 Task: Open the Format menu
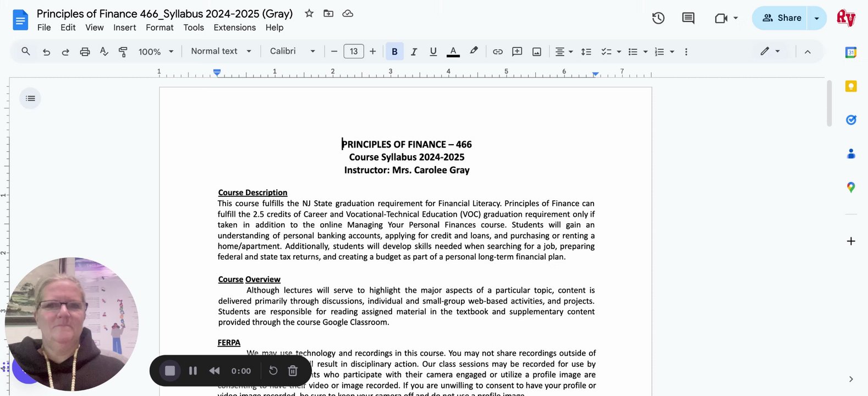click(160, 28)
